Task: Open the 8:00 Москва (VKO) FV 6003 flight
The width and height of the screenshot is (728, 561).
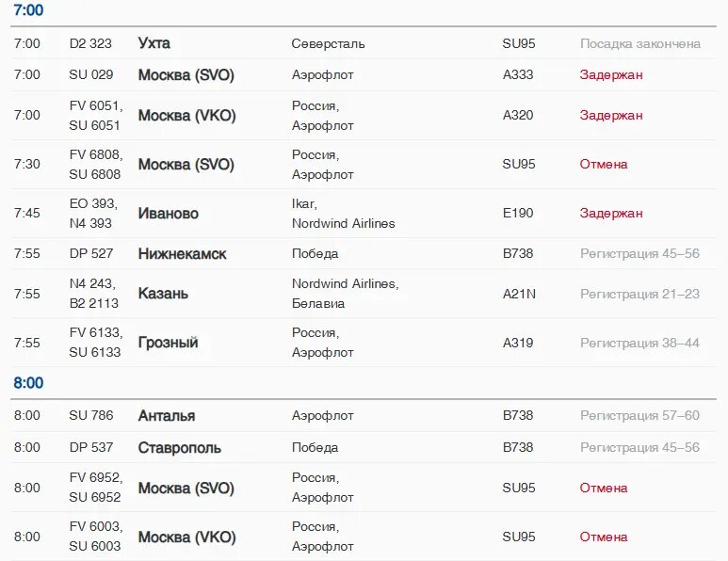Action: 364,537
